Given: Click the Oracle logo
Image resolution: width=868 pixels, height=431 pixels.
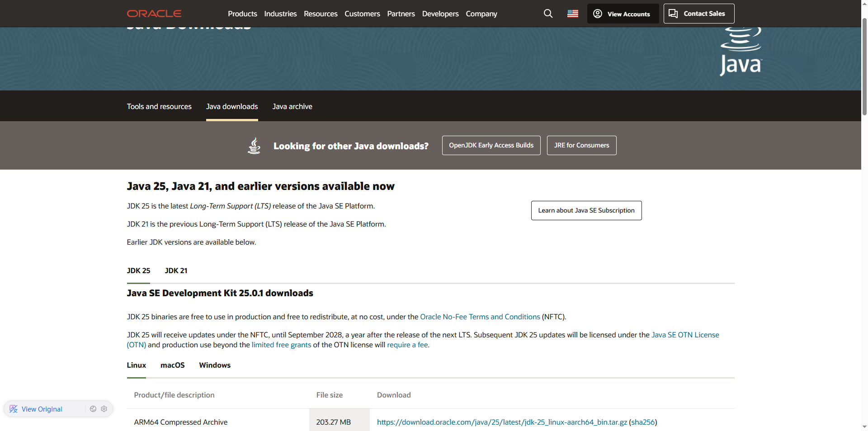Looking at the screenshot, I should (154, 14).
